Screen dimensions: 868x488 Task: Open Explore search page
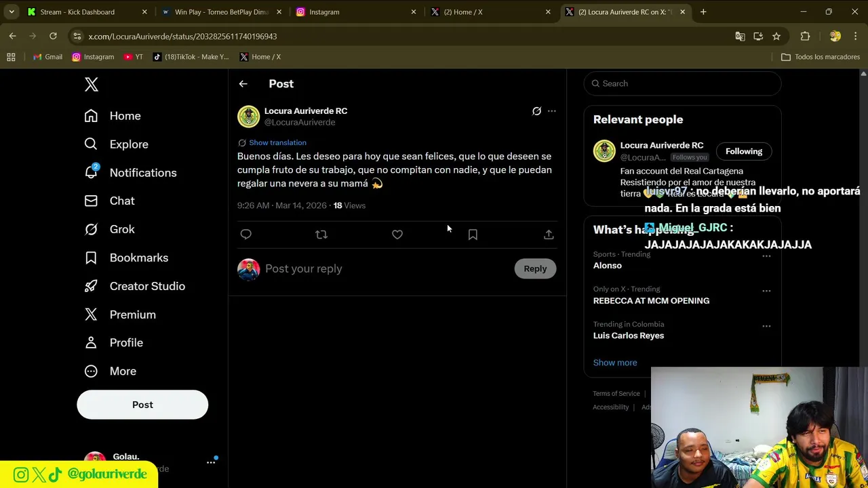(x=116, y=144)
